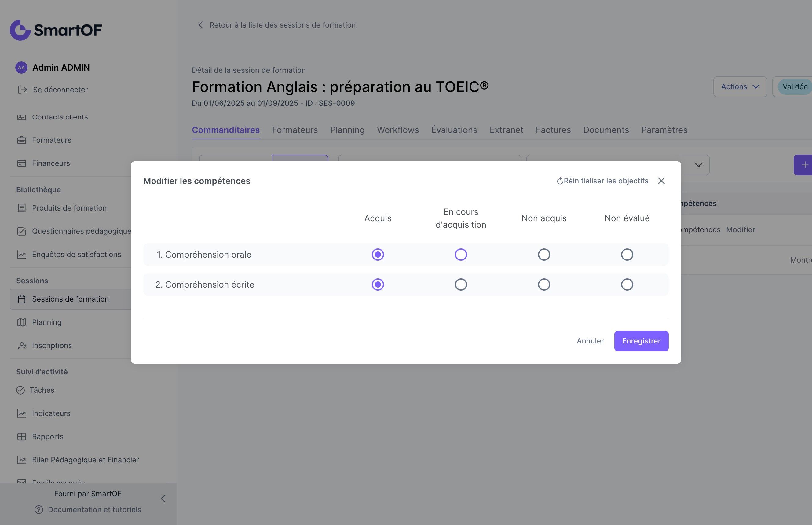Open the Actions dropdown
Image resolution: width=812 pixels, height=525 pixels.
coord(740,86)
